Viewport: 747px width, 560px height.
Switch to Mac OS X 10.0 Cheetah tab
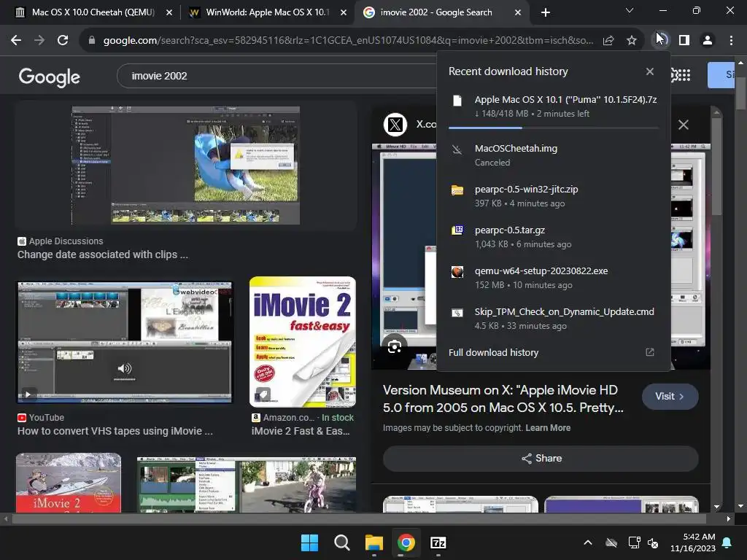point(93,12)
